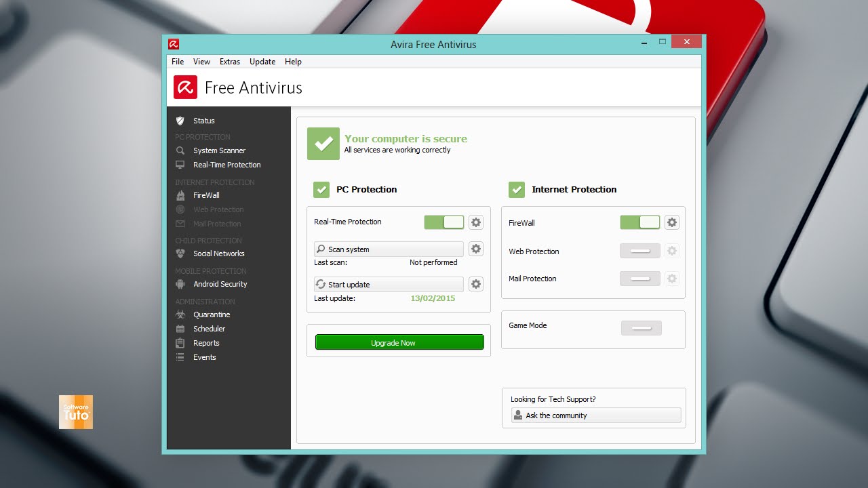The width and height of the screenshot is (868, 488).
Task: Click the last update date 13/02/2015
Action: (x=433, y=298)
